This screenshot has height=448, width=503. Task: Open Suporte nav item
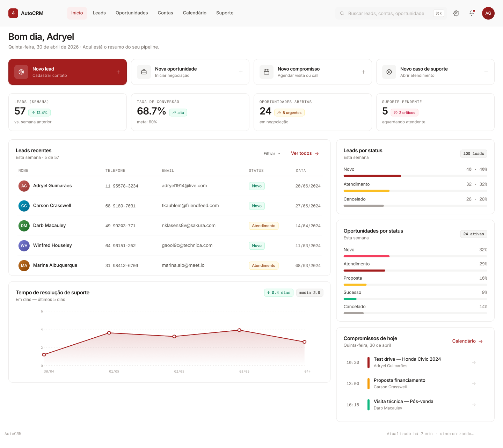pyautogui.click(x=225, y=13)
